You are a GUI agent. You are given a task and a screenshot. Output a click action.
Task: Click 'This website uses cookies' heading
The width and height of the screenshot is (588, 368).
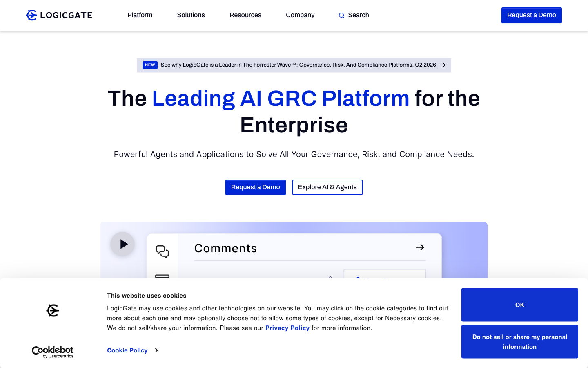coord(147,296)
